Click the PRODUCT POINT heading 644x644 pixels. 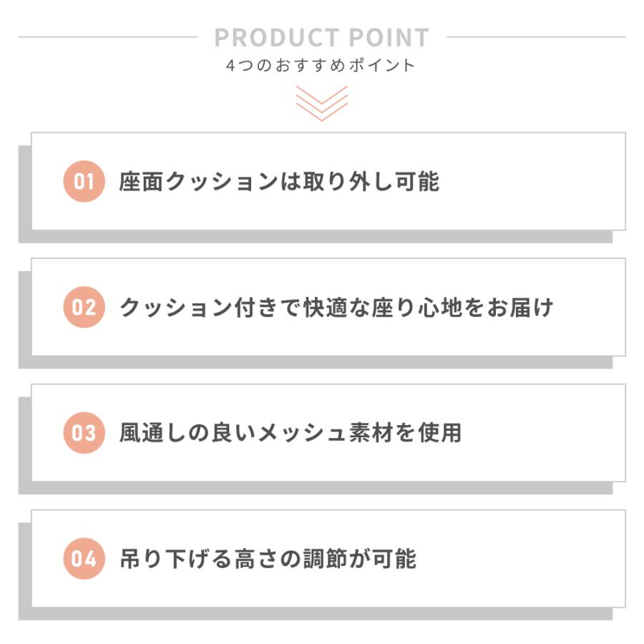tap(321, 37)
